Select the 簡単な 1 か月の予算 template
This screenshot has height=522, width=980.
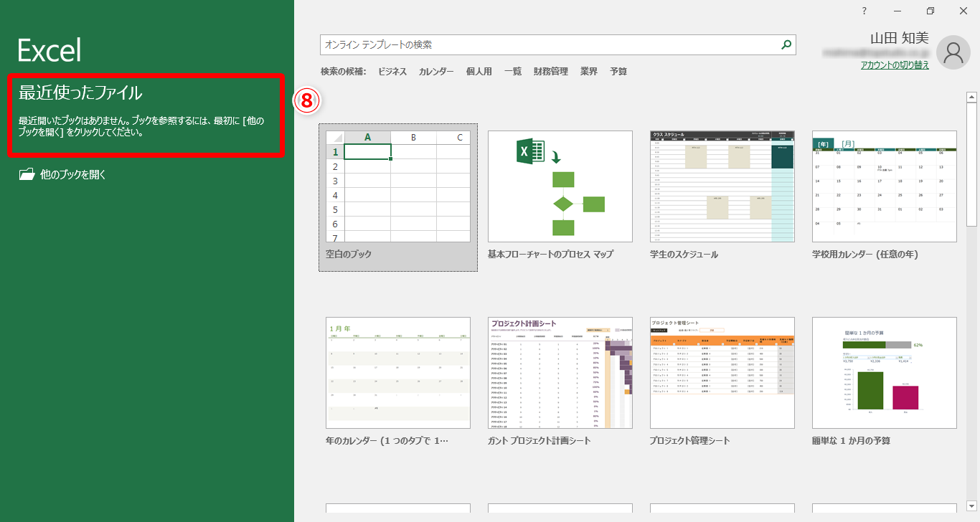(885, 384)
